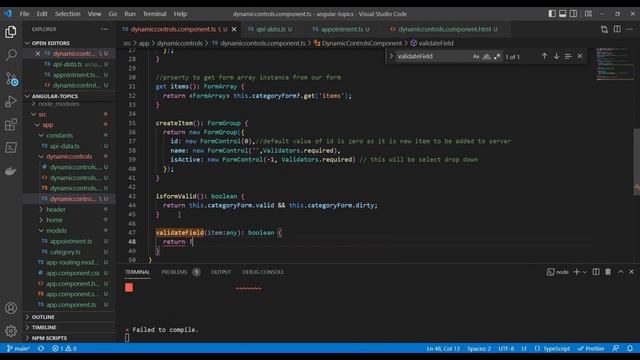Toggle replace row in find widget
640x360 pixels.
tap(391, 56)
